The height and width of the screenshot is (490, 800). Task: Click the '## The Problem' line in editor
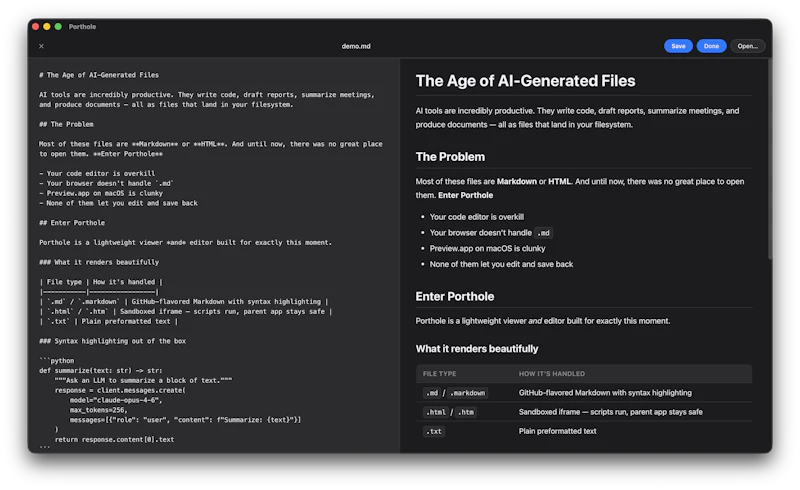point(66,124)
